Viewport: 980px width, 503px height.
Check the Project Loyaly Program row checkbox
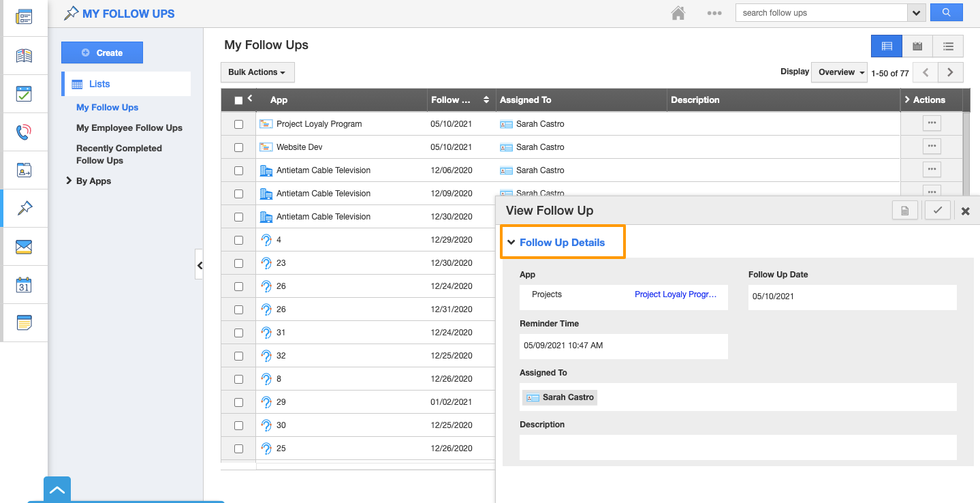(238, 124)
